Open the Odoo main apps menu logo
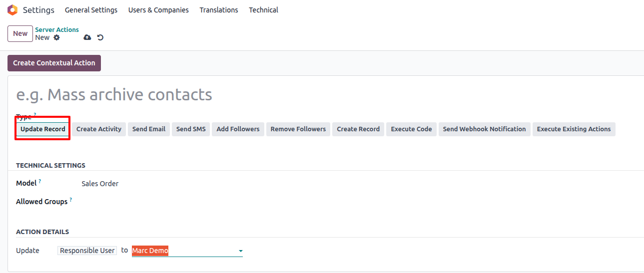The width and height of the screenshot is (644, 273). coord(12,10)
